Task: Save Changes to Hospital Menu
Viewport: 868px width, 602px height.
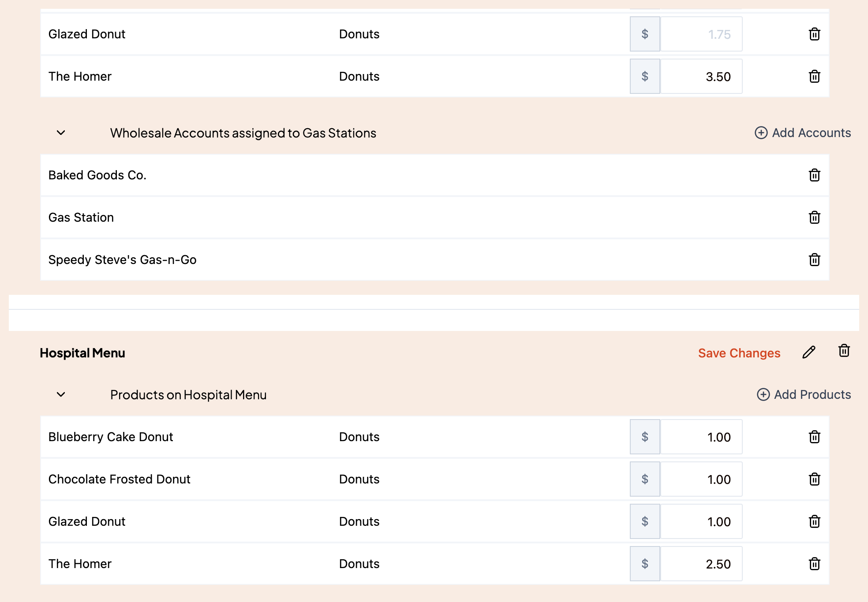Action: click(x=739, y=353)
